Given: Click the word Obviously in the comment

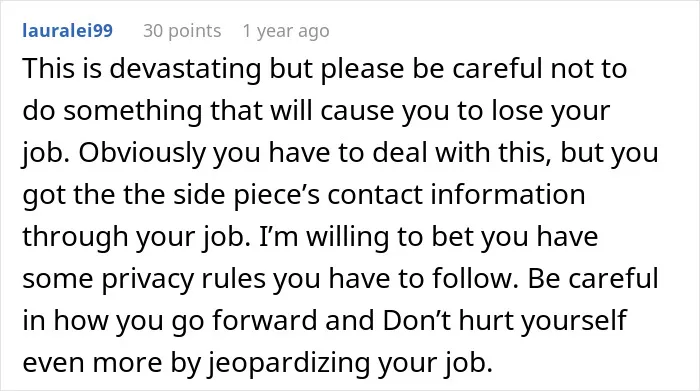Looking at the screenshot, I should click(142, 153).
